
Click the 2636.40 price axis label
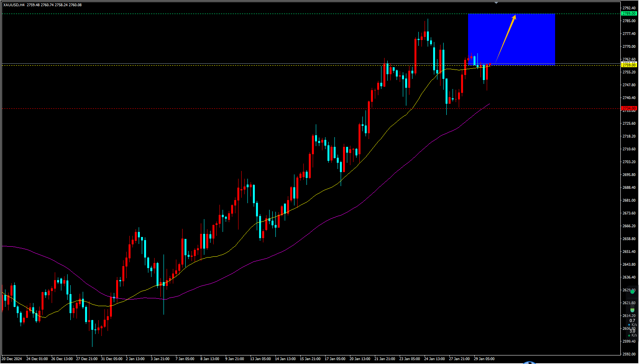pos(629,277)
